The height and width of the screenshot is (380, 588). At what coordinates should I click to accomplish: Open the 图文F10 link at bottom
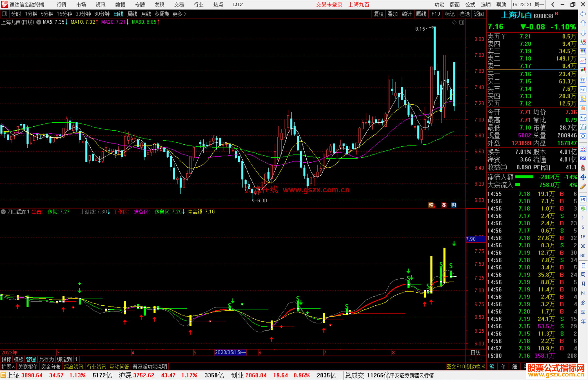[x=455, y=367]
